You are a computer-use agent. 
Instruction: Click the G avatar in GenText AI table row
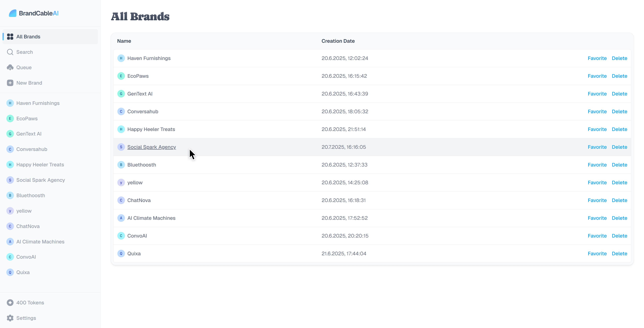pos(121,94)
